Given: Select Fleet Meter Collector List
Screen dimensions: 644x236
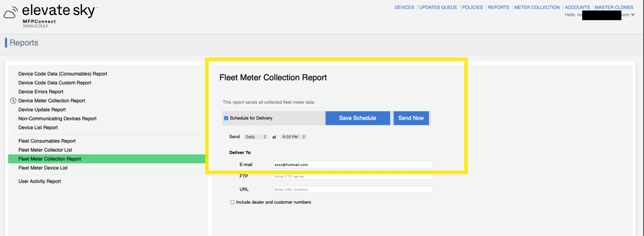Looking at the screenshot, I should tap(45, 150).
